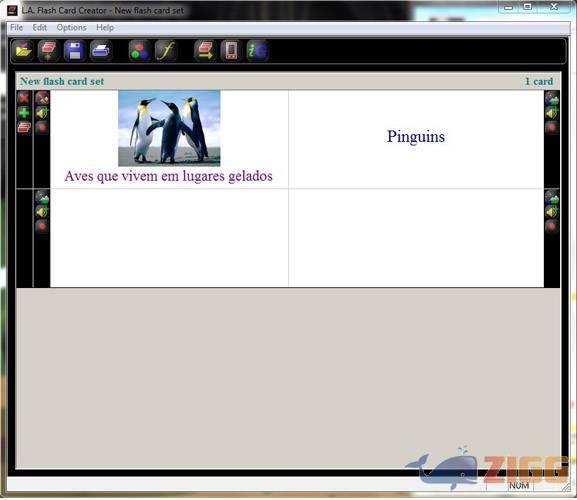Open the Edit menu
Image resolution: width=577 pixels, height=500 pixels.
coord(39,28)
